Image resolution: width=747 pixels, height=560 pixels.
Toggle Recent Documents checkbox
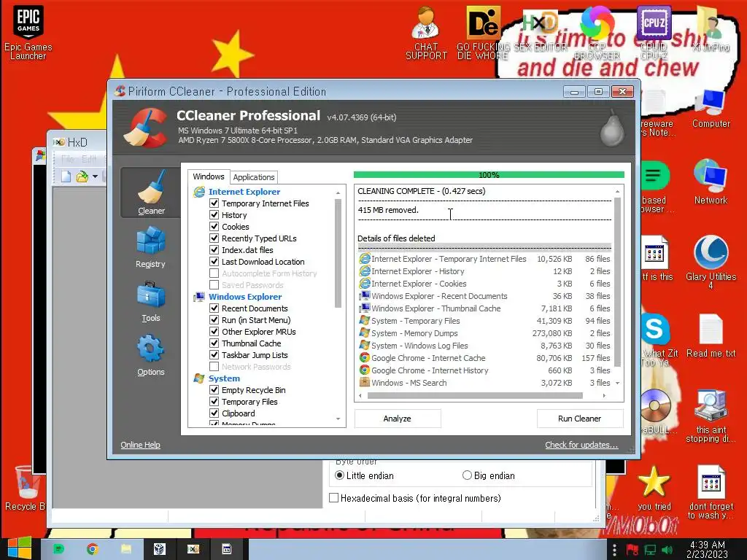(x=214, y=308)
